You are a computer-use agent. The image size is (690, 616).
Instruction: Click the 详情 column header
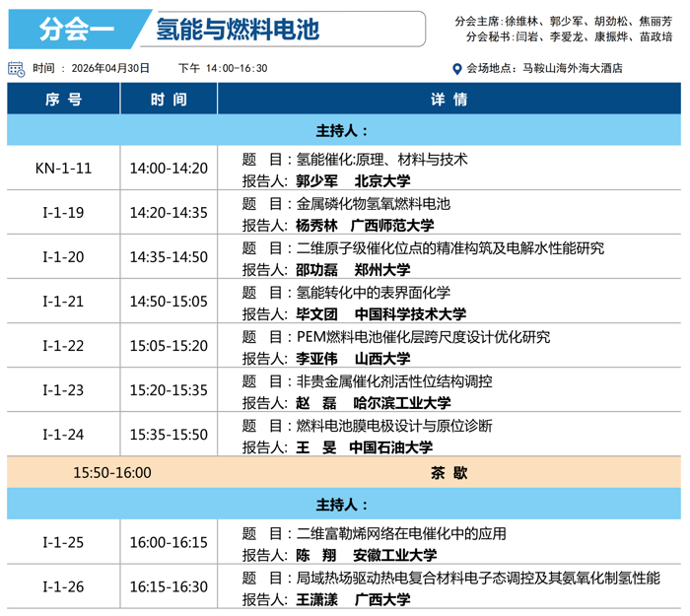tap(448, 100)
